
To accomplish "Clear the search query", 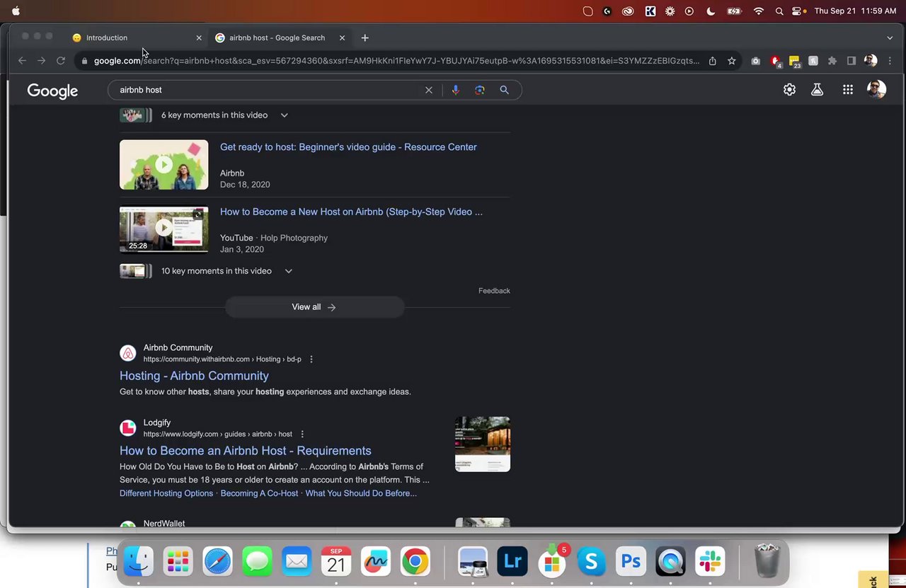I will 428,90.
